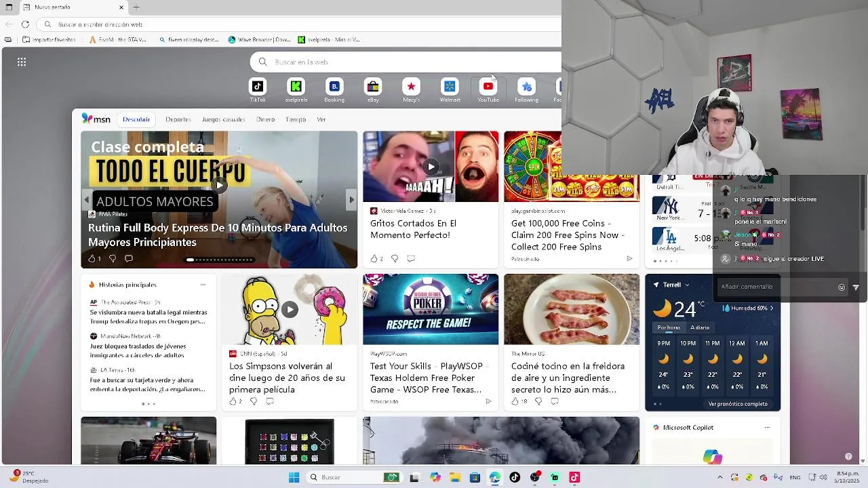Screen dimensions: 868x488
Task: Play the Los Simpsons video thumbnail
Action: pyautogui.click(x=290, y=309)
